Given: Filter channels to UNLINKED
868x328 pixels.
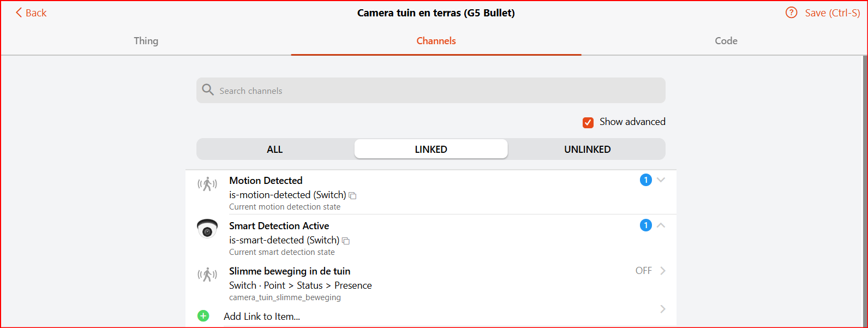Looking at the screenshot, I should click(x=587, y=149).
